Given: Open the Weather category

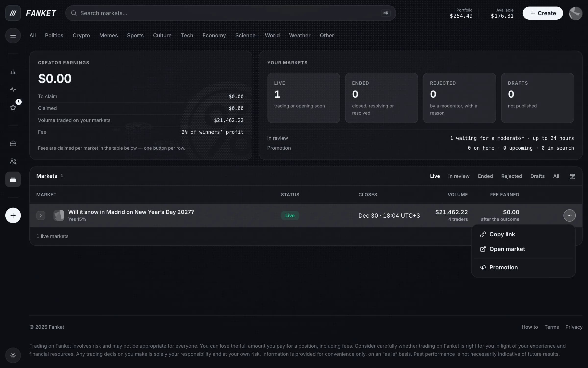Looking at the screenshot, I should (x=300, y=36).
